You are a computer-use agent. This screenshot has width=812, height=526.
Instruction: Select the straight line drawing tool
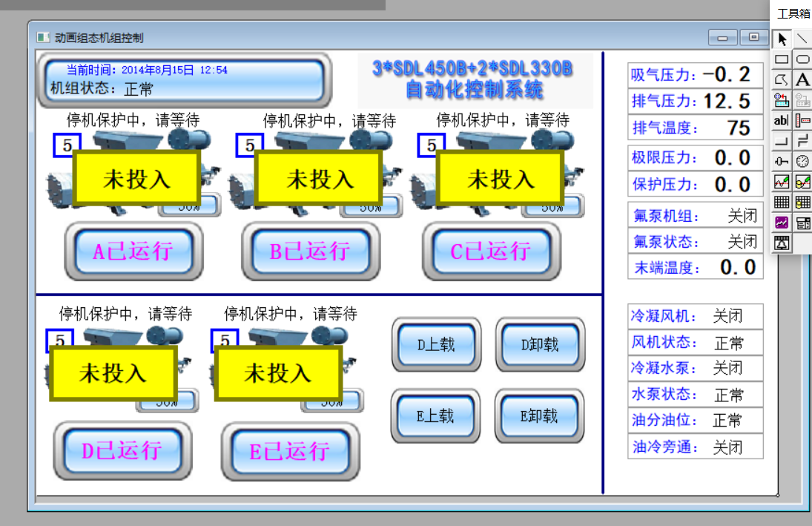[x=802, y=39]
